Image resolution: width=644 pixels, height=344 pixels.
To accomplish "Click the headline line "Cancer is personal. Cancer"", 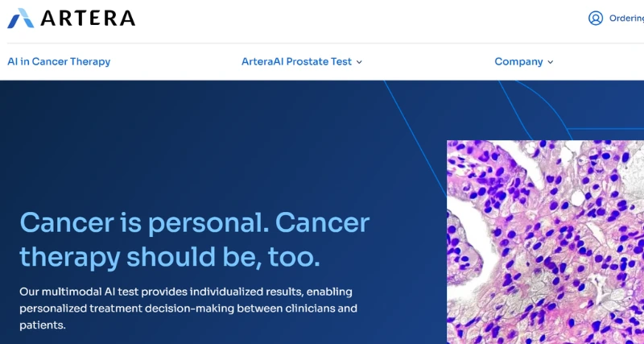I will [194, 222].
